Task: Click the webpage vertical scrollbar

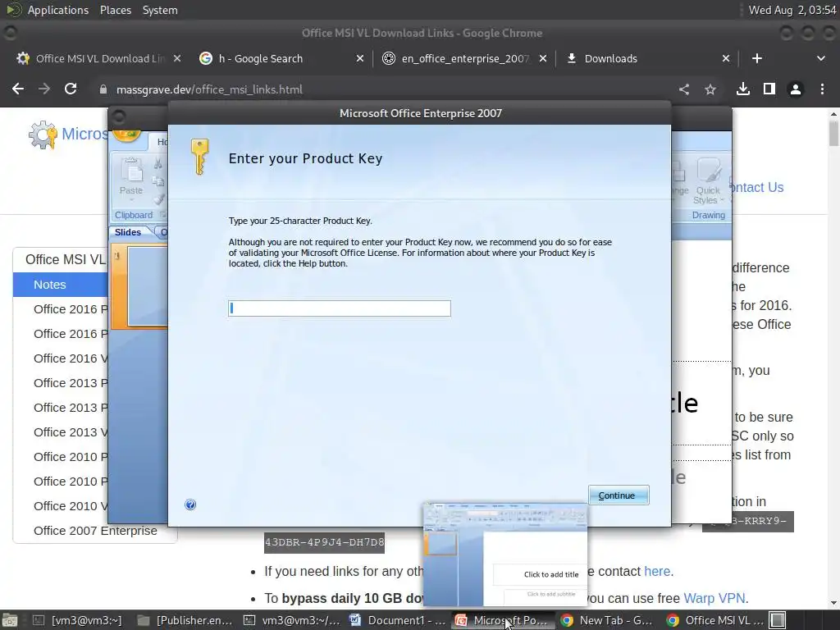Action: point(833,133)
